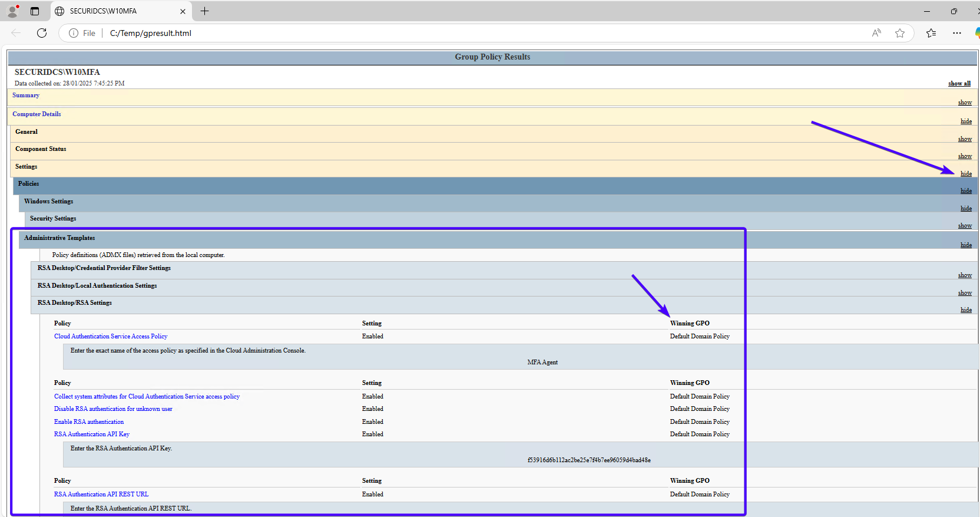This screenshot has height=517, width=980.
Task: Hide the Settings section
Action: [x=966, y=174]
